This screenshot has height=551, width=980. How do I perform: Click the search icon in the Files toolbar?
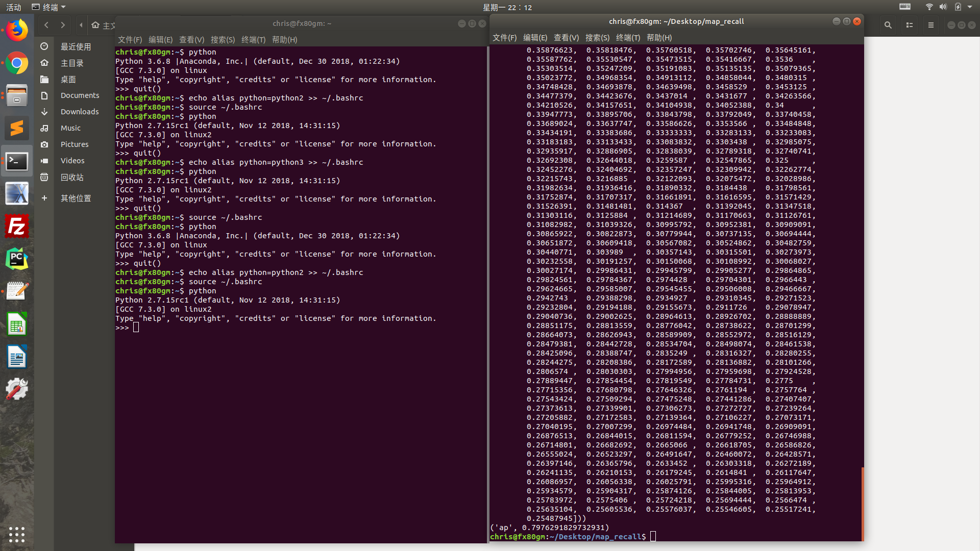pyautogui.click(x=888, y=24)
